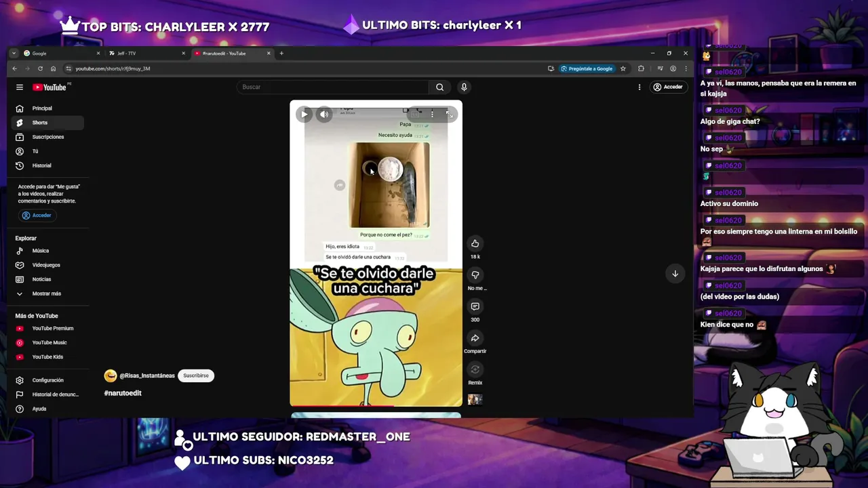This screenshot has height=488, width=868.
Task: Open Configuración in the sidebar
Action: click(x=47, y=380)
